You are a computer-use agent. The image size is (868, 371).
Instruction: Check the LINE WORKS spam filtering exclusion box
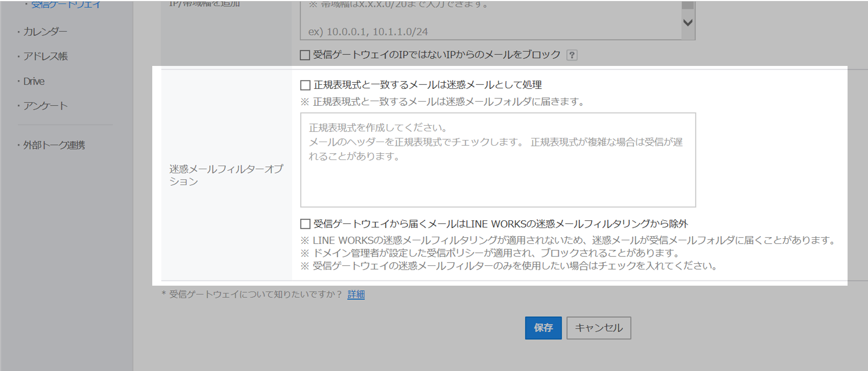(x=306, y=224)
